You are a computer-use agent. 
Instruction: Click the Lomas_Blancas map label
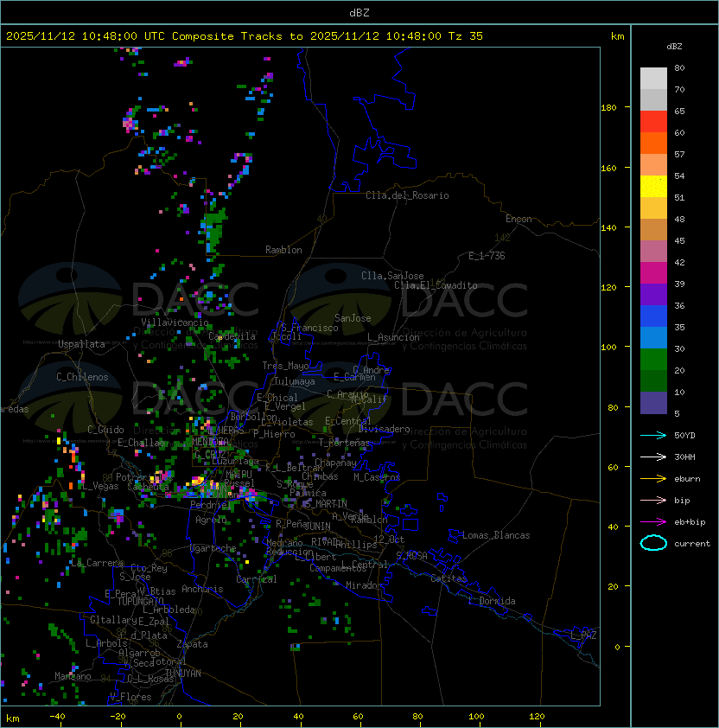[x=496, y=535]
